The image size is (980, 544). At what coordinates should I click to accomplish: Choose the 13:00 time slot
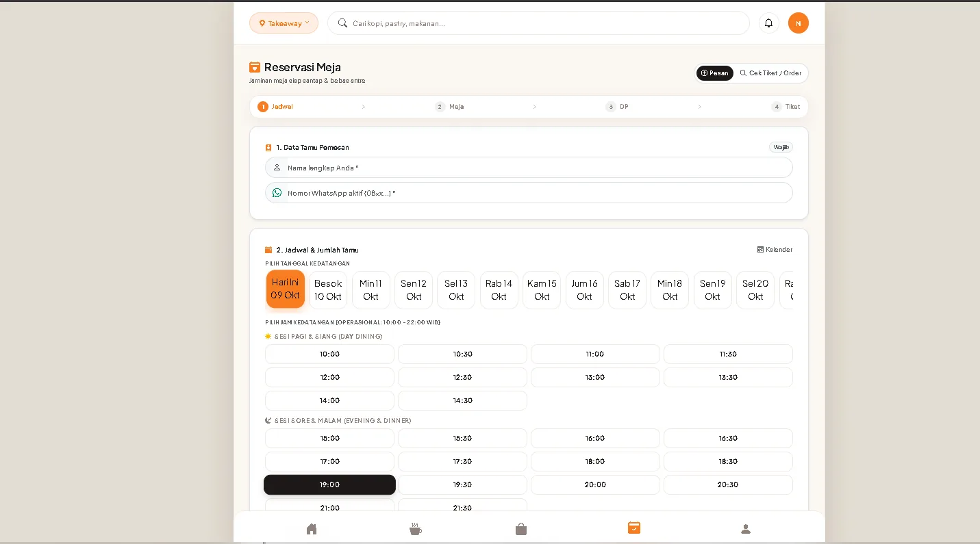pyautogui.click(x=595, y=377)
